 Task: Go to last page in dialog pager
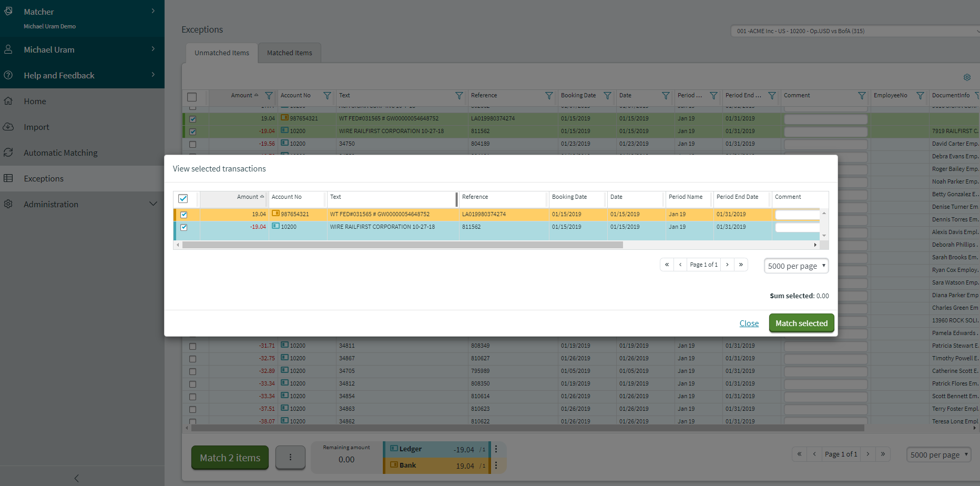[x=741, y=265]
